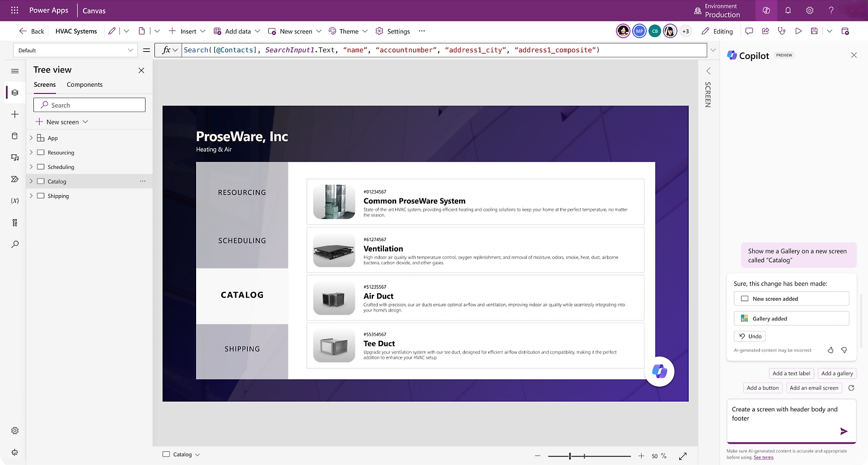868x465 pixels.
Task: Toggle the hamburger navigation menu
Action: point(15,71)
